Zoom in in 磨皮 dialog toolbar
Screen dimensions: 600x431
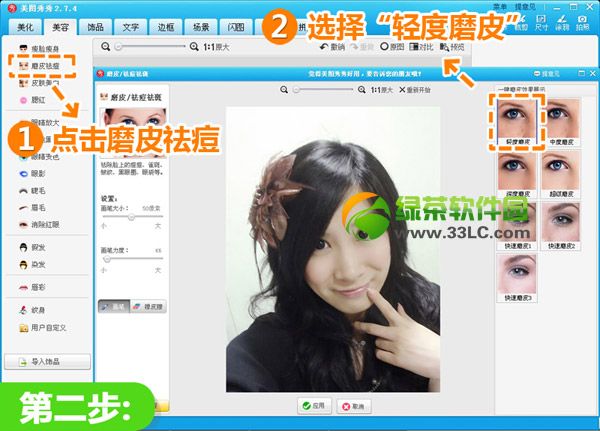(362, 90)
